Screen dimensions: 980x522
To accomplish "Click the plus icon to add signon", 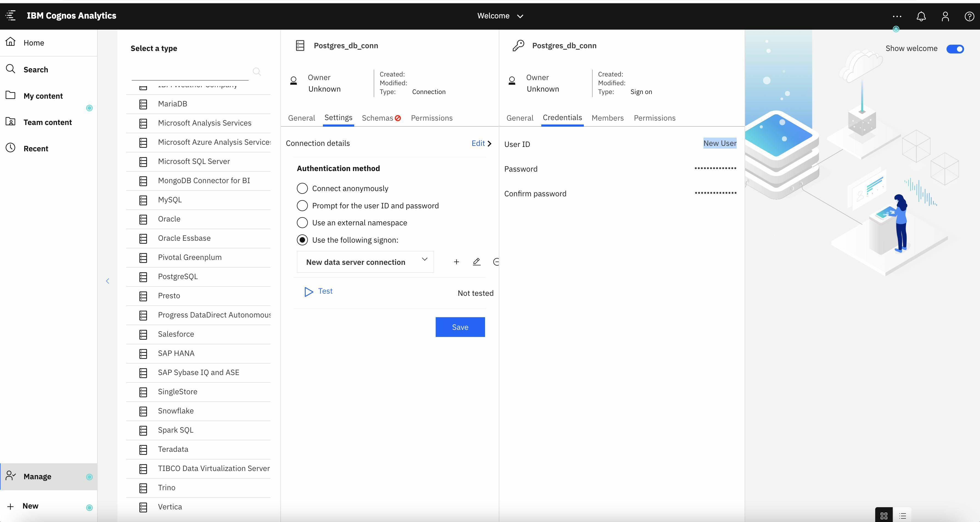I will point(456,262).
